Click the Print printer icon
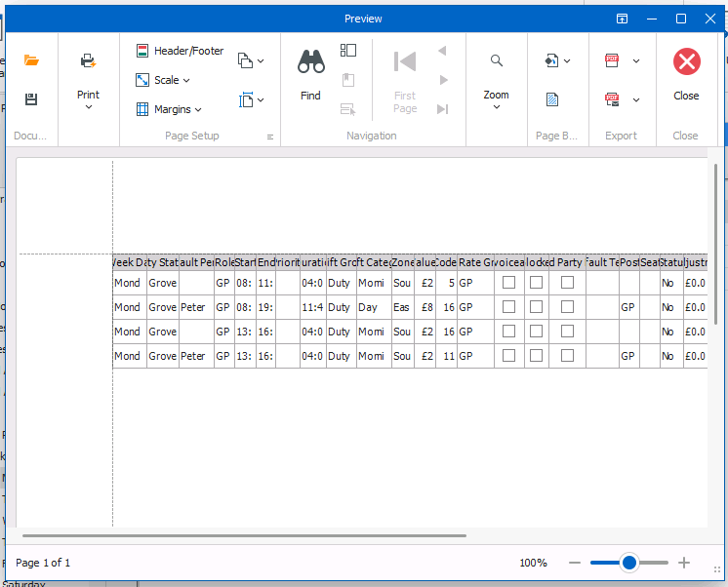The width and height of the screenshot is (728, 587). pyautogui.click(x=88, y=60)
